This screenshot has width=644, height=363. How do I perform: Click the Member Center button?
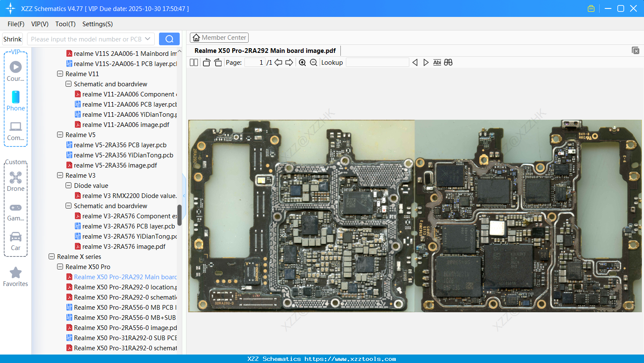219,38
